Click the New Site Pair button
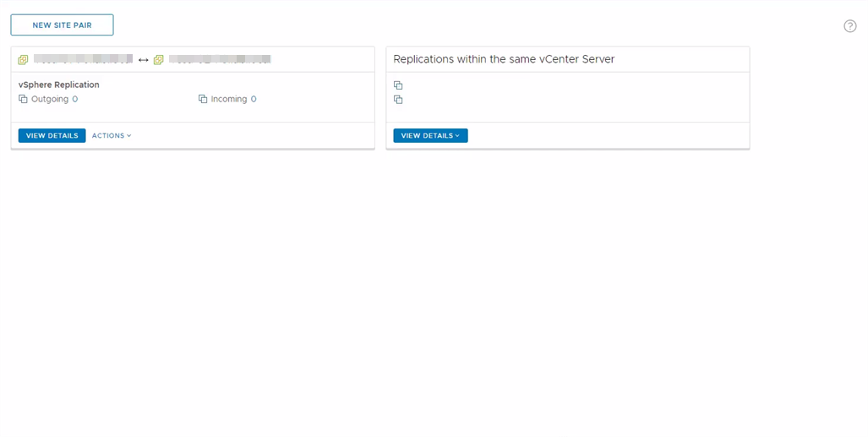 (62, 25)
